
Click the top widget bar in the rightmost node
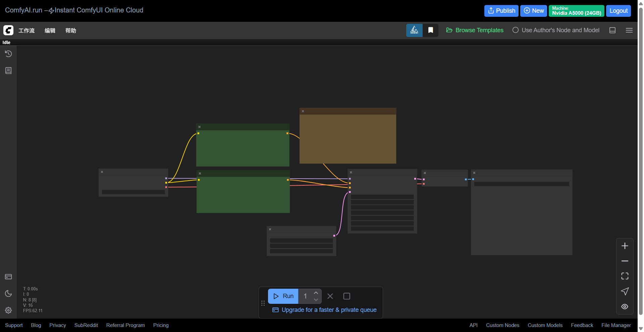tap(522, 184)
